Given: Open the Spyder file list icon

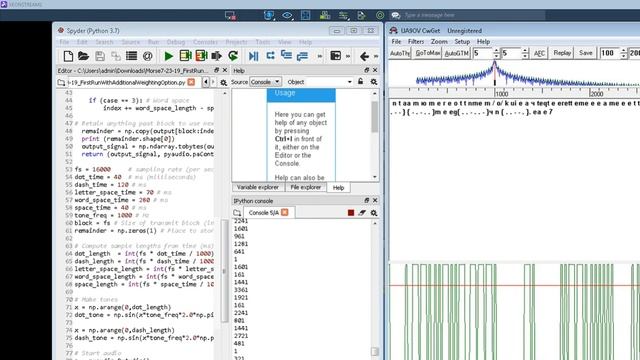Looking at the screenshot, I should [x=131, y=56].
